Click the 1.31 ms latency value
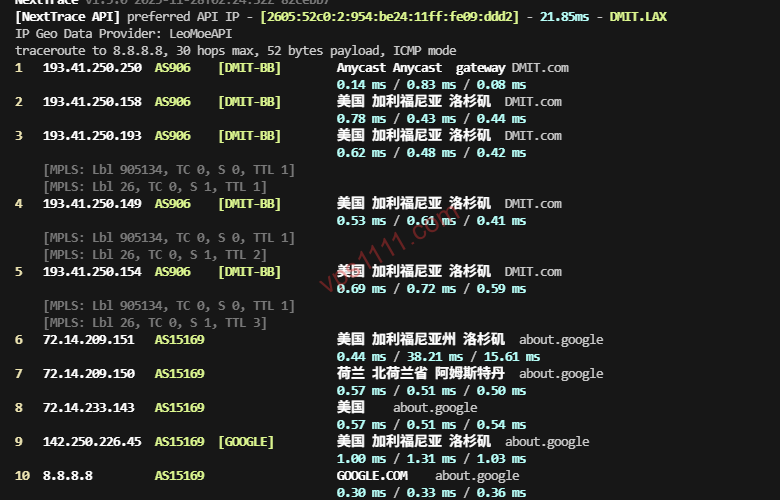This screenshot has height=500, width=780. coord(431,459)
